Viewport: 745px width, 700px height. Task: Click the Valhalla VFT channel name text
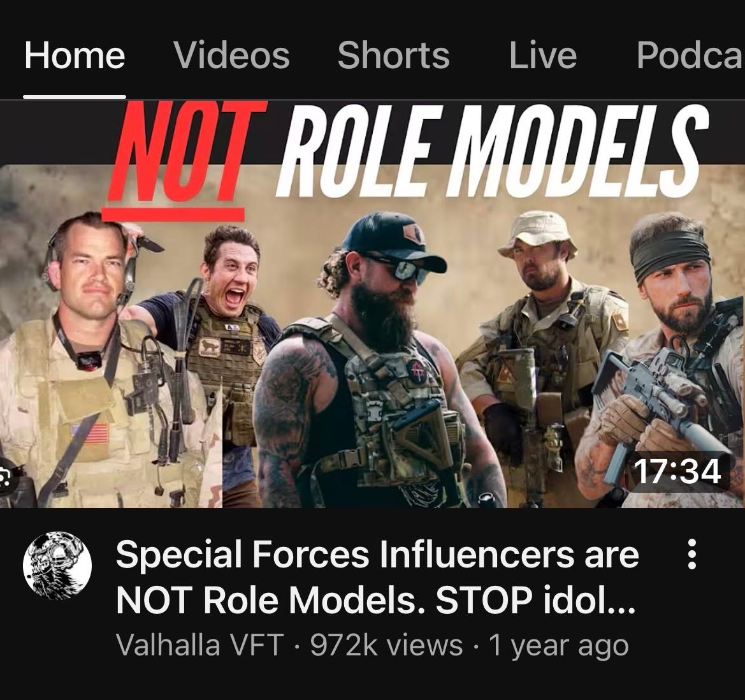(x=200, y=645)
